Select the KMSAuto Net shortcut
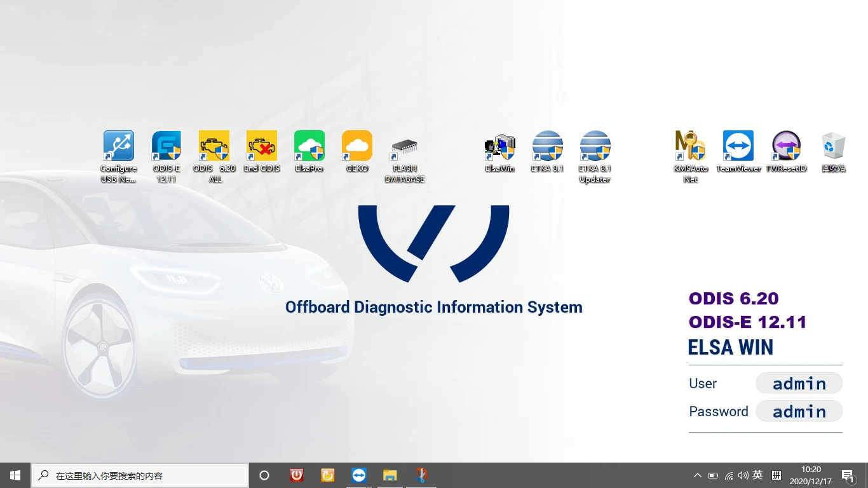The image size is (868, 488). point(691,156)
